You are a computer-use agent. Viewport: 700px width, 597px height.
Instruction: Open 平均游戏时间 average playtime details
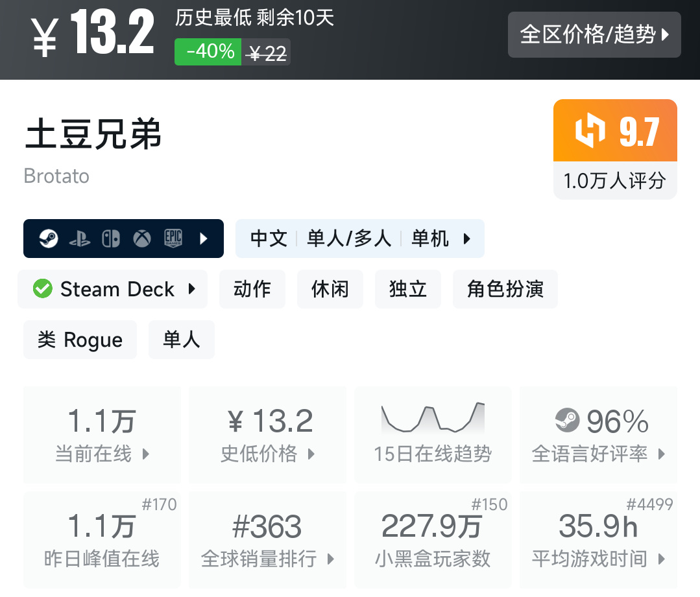(x=598, y=539)
